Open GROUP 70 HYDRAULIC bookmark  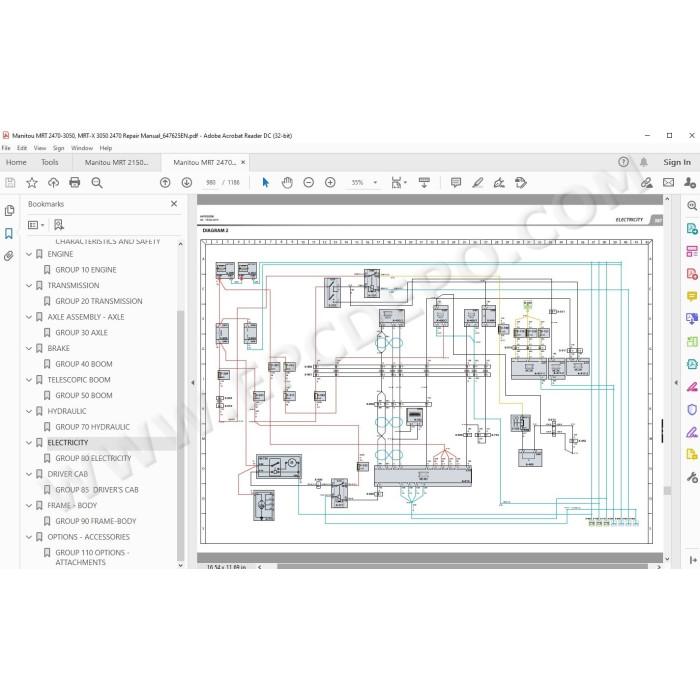pyautogui.click(x=92, y=427)
